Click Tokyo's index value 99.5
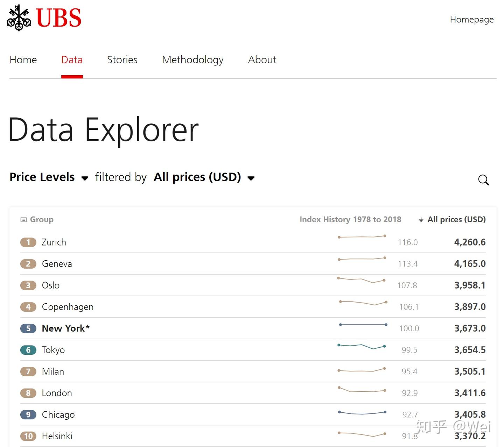504x447 pixels. click(x=409, y=350)
